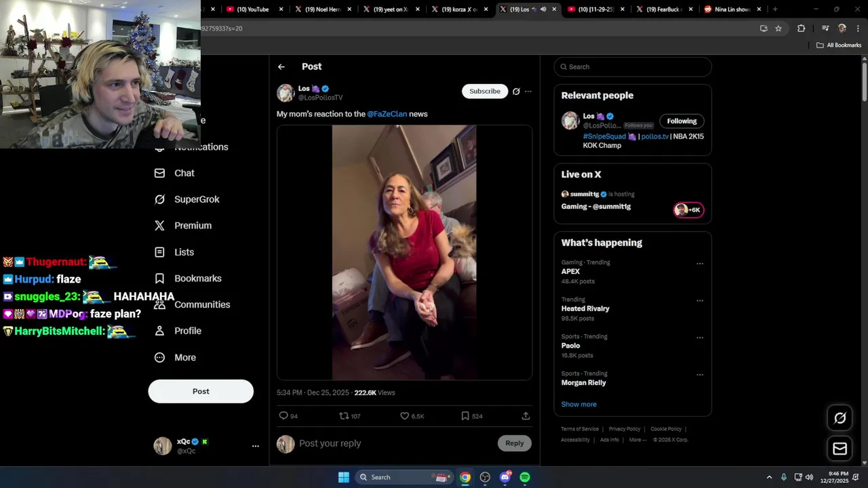Screen dimensions: 868x488
Task: Open the Windows Start button
Action: (x=344, y=477)
